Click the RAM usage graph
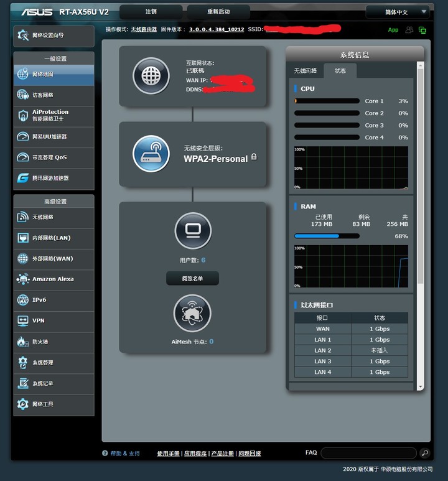This screenshot has width=448, height=481. click(x=351, y=266)
